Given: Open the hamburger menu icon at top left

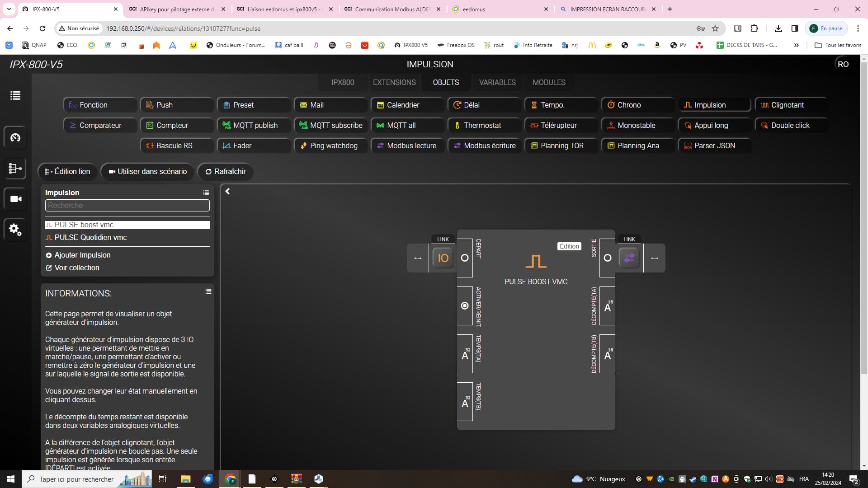Looking at the screenshot, I should click(x=15, y=95).
